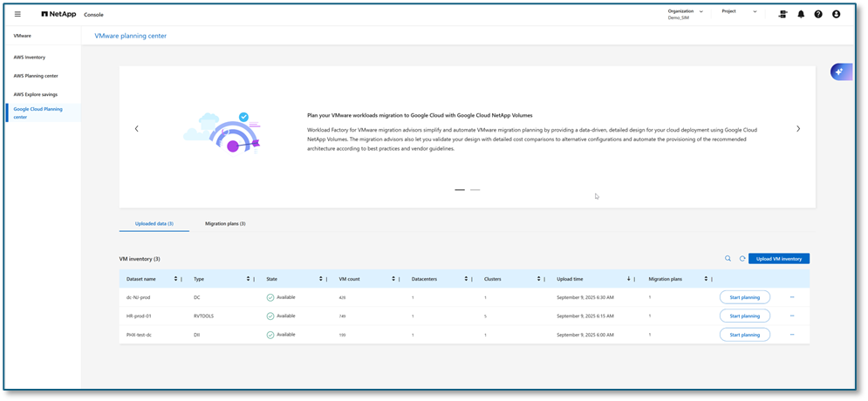Sort table by Dataset name

click(175, 279)
